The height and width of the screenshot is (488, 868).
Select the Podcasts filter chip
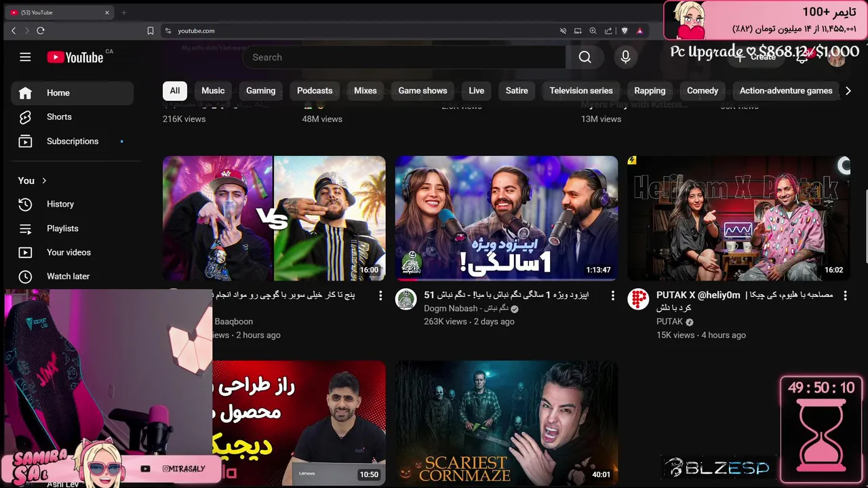[x=315, y=91]
